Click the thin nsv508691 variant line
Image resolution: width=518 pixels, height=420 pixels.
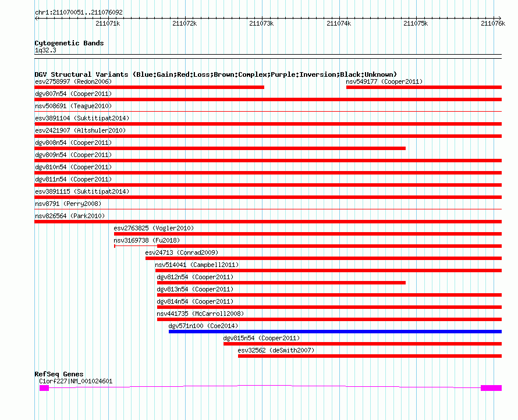click(268, 111)
